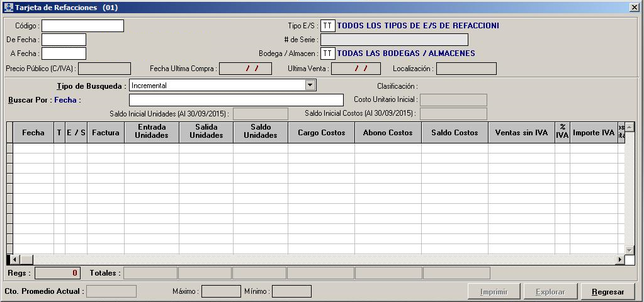Screen dimensions: 644x302
Task: Click the Ventas sin IVA column header
Action: coord(521,133)
